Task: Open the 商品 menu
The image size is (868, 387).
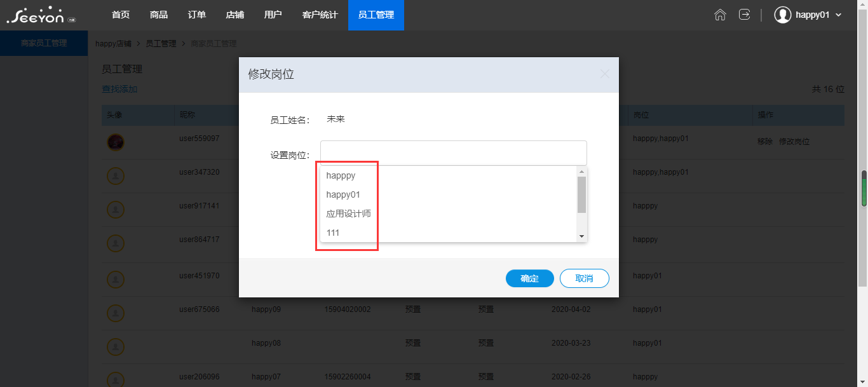Action: point(159,15)
